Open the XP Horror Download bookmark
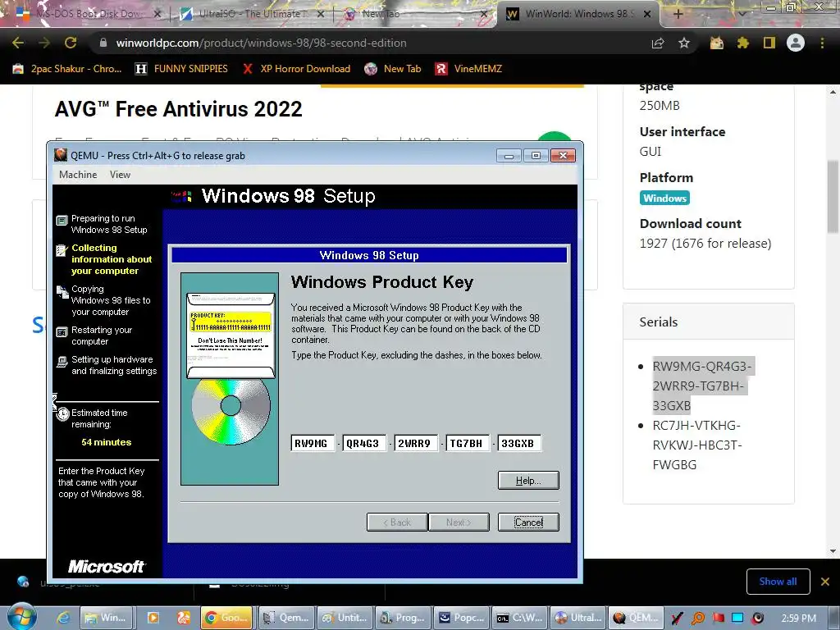 point(296,69)
